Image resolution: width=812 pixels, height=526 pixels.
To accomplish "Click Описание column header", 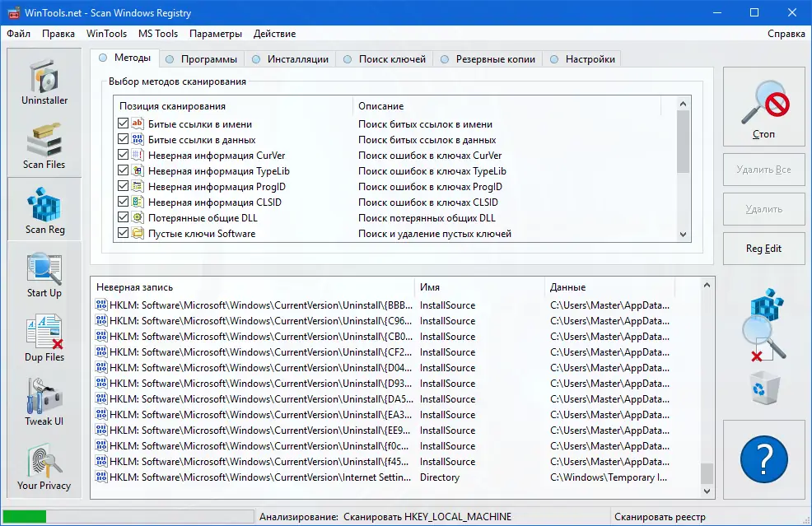I will click(507, 105).
